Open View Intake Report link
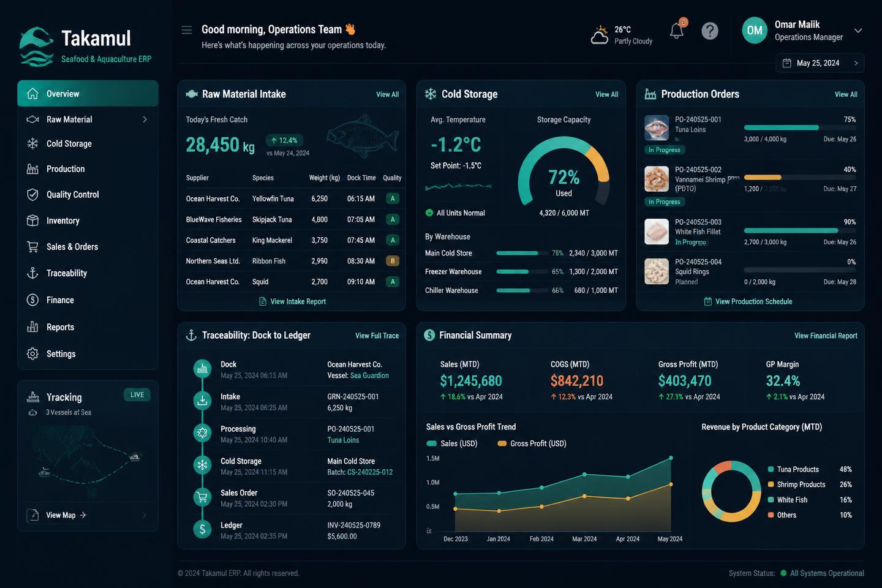The width and height of the screenshot is (882, 588). tap(292, 301)
